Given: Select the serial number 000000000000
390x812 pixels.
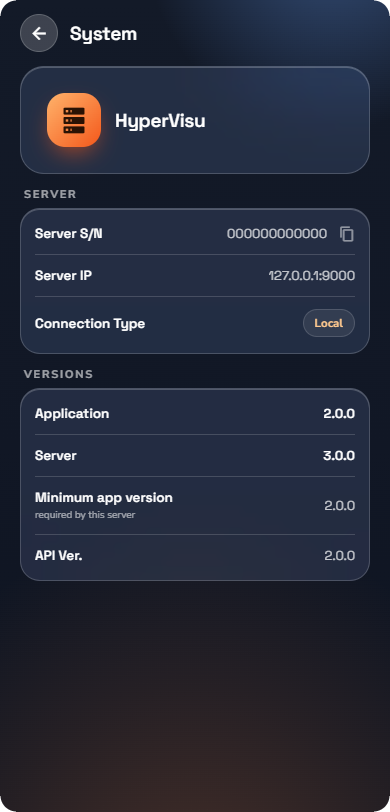Looking at the screenshot, I should (x=277, y=234).
